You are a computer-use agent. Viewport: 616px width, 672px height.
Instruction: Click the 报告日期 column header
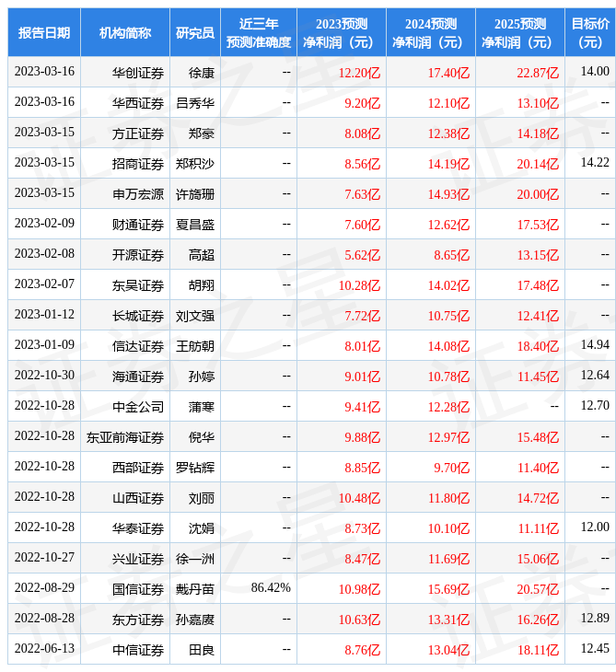[x=44, y=32]
